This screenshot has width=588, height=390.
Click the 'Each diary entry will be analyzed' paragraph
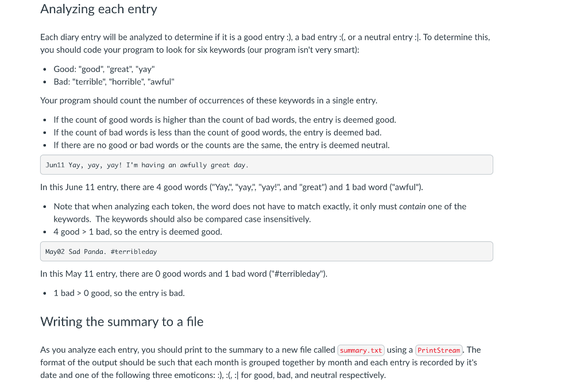[x=265, y=44]
